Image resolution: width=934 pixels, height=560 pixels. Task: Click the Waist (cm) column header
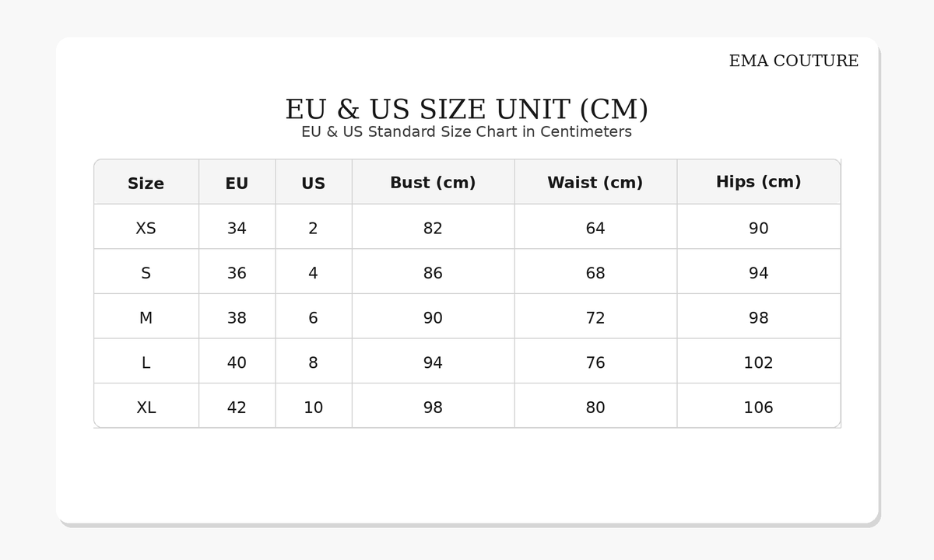595,183
